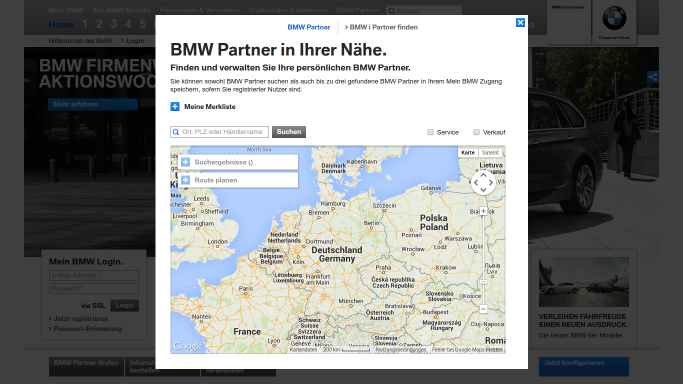683x384 pixels.
Task: Click the Google logo on the map
Action: click(188, 346)
